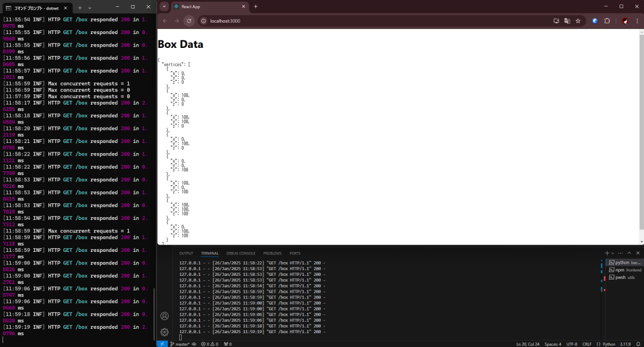Click the errors and warnings status indicator

(x=209, y=344)
